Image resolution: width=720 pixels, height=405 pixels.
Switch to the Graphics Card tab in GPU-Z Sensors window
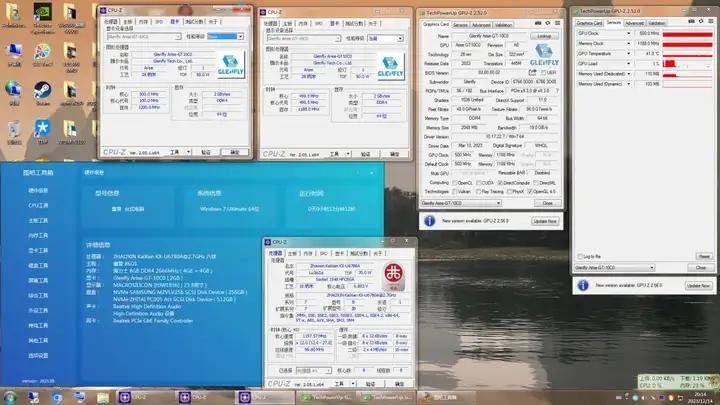pos(589,23)
